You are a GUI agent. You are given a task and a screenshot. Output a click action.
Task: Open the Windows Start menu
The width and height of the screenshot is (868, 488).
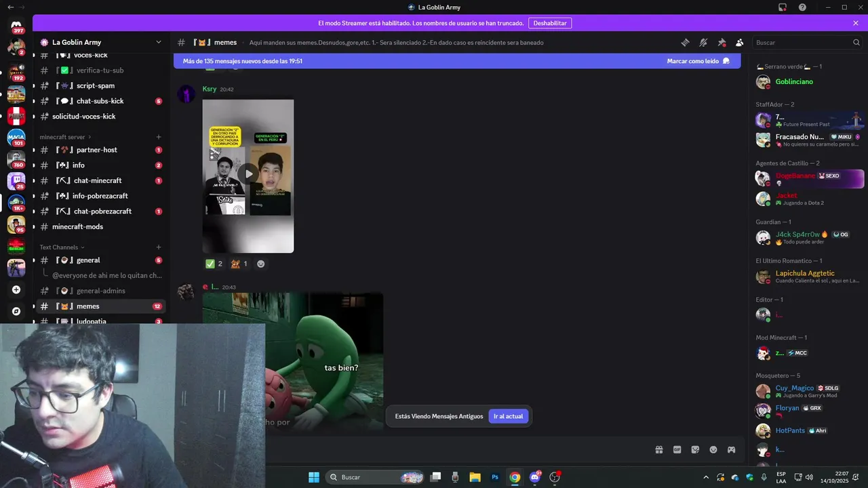[x=314, y=477]
